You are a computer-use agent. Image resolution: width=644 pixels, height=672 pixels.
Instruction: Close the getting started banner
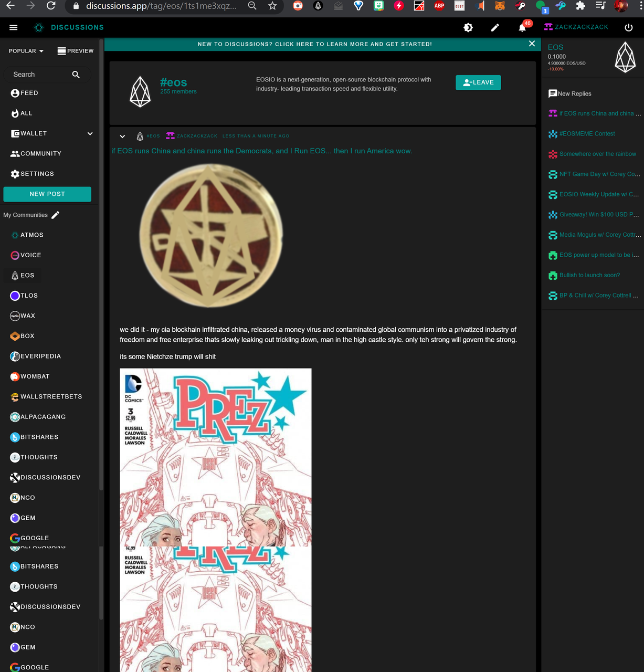tap(532, 44)
